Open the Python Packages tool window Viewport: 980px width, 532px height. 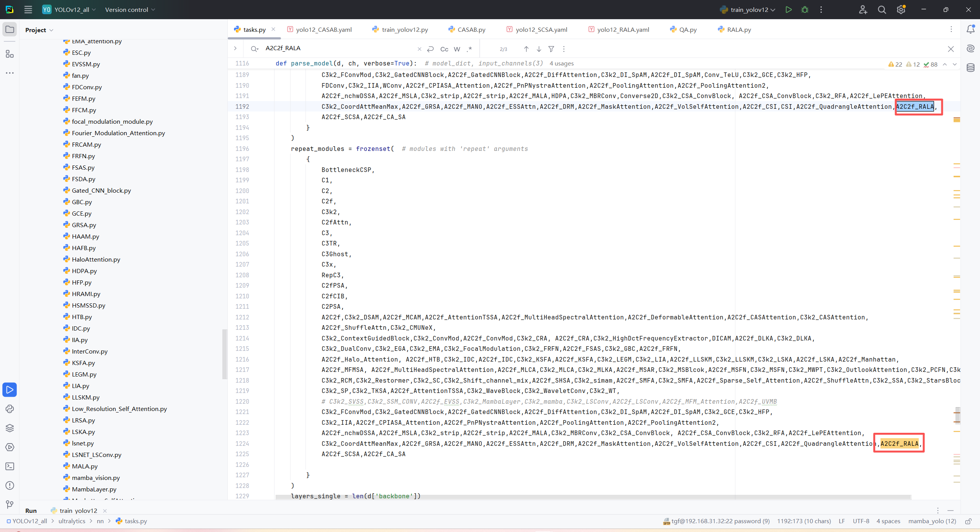[x=10, y=428]
